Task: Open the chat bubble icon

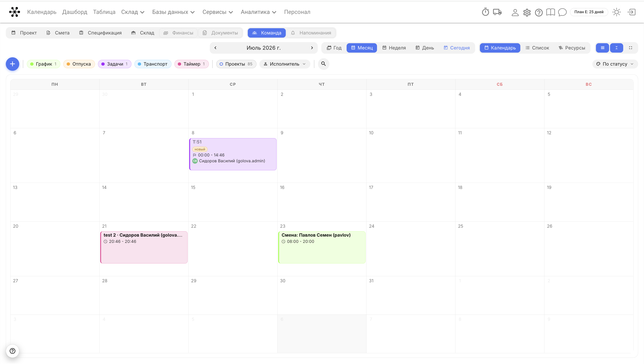Action: [x=562, y=12]
